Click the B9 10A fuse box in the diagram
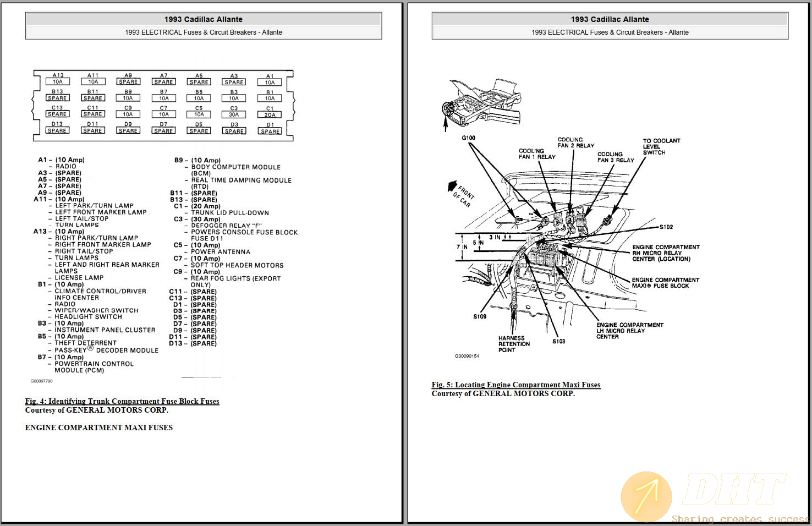This screenshot has height=526, width=812. point(128,98)
